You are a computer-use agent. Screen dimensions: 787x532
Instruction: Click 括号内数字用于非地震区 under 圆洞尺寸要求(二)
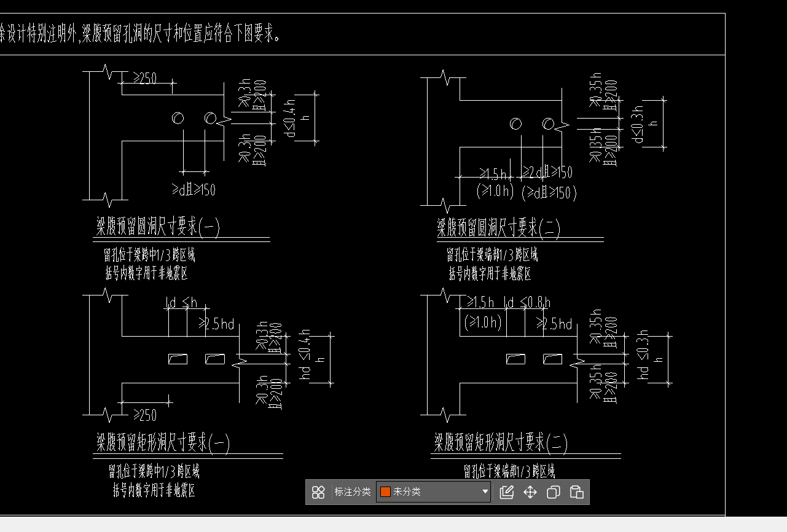tap(490, 273)
